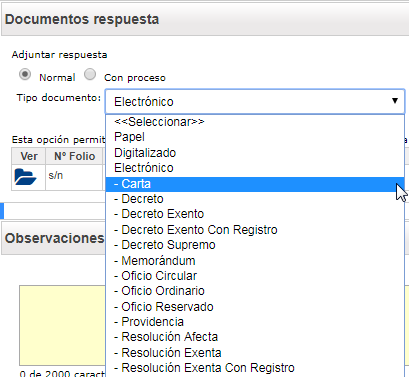Viewport: 412px width, 379px height.
Task: Choose the Decreto option
Action: pos(255,199)
